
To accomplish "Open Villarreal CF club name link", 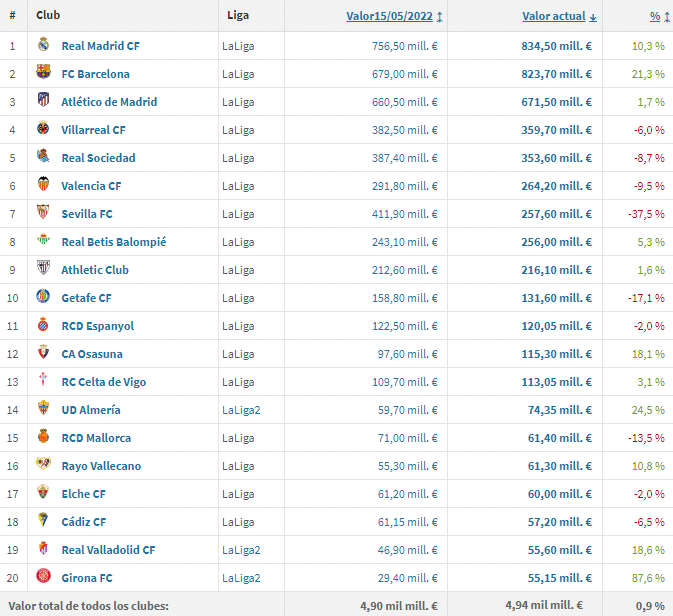I will tap(93, 130).
